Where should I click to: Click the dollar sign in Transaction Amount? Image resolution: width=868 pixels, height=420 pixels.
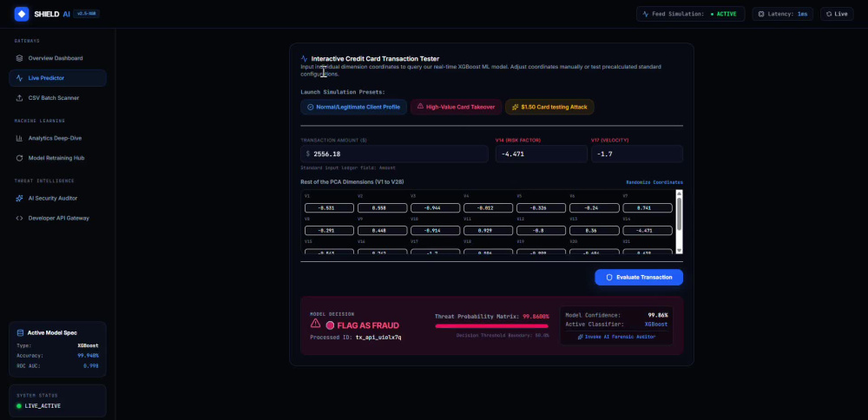[308, 154]
